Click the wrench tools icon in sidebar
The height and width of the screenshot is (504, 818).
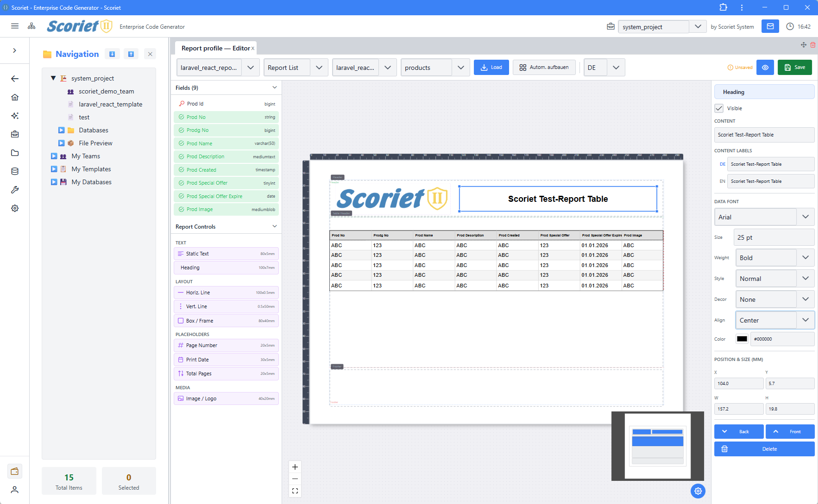15,190
